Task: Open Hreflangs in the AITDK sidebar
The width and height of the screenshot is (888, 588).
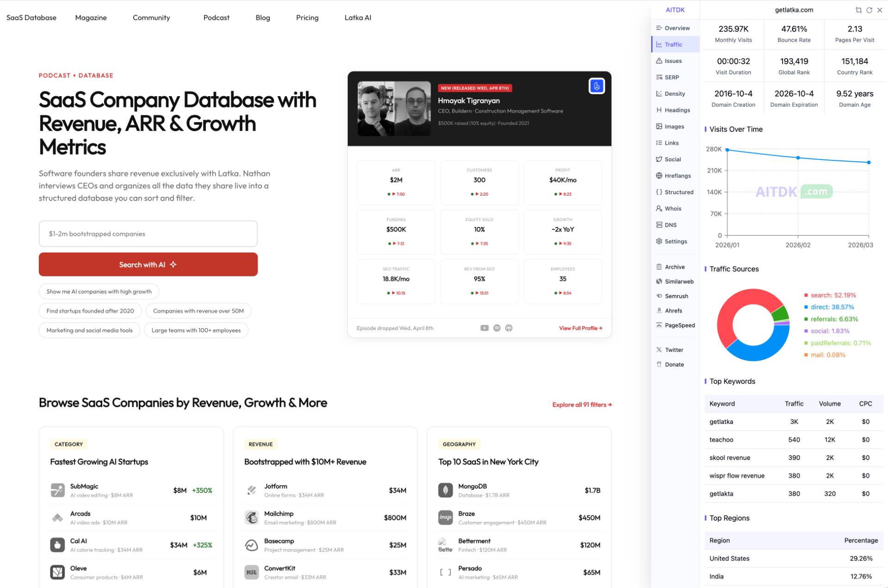Action: (x=675, y=176)
